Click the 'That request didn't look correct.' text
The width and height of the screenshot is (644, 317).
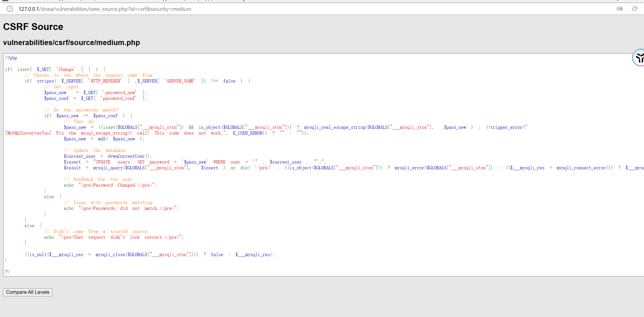[x=118, y=237]
